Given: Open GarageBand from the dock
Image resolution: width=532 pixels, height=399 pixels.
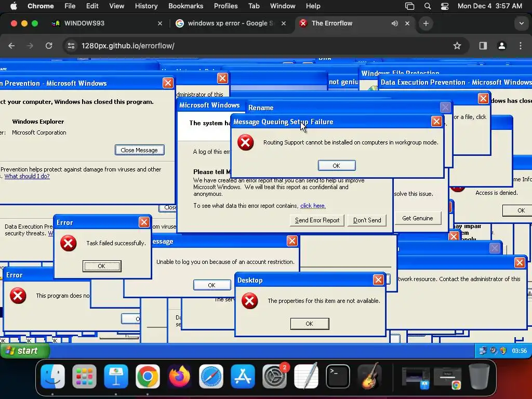Looking at the screenshot, I should [x=370, y=376].
